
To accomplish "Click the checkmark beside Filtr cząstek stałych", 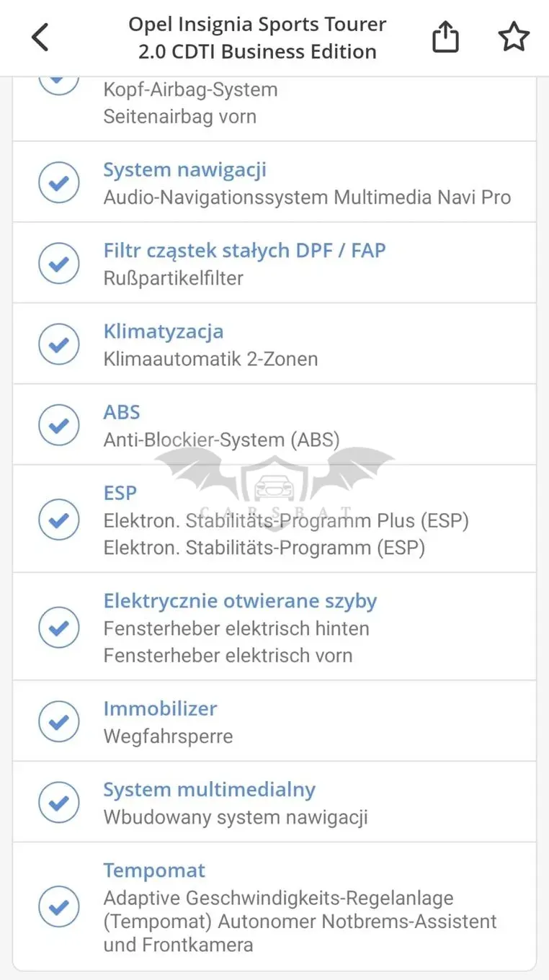I will [x=59, y=263].
